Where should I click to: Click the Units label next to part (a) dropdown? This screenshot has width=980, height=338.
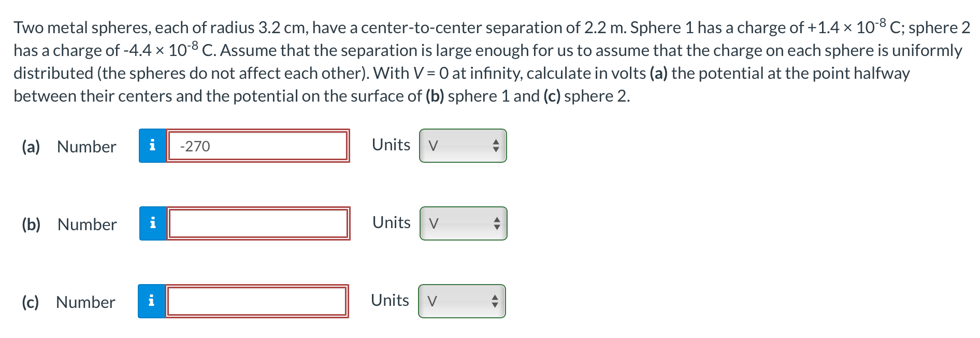[x=390, y=145]
